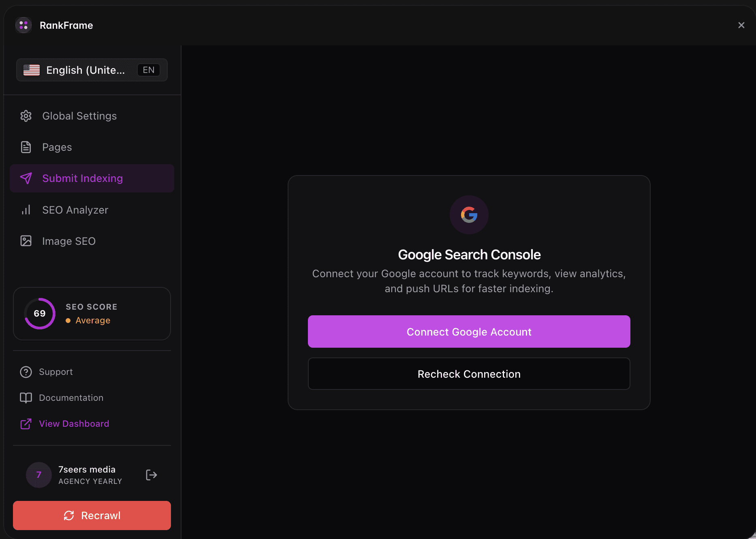Image resolution: width=756 pixels, height=539 pixels.
Task: Open the Support link
Action: [x=56, y=372]
